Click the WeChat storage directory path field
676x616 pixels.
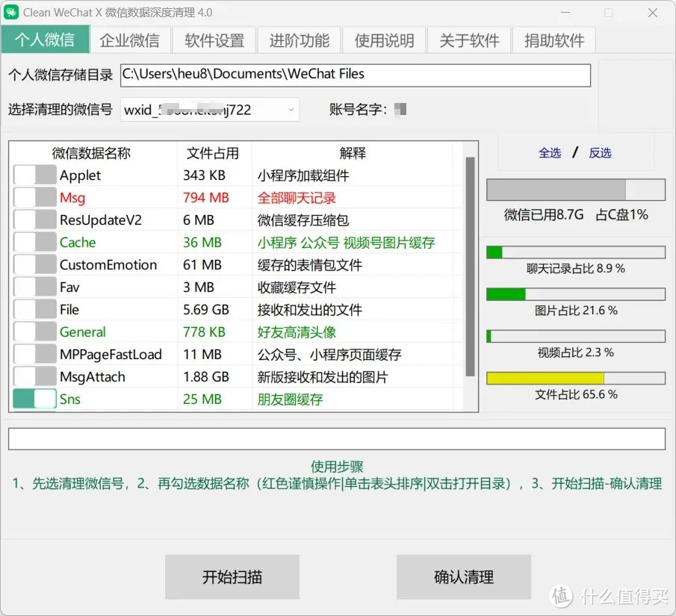(x=356, y=75)
